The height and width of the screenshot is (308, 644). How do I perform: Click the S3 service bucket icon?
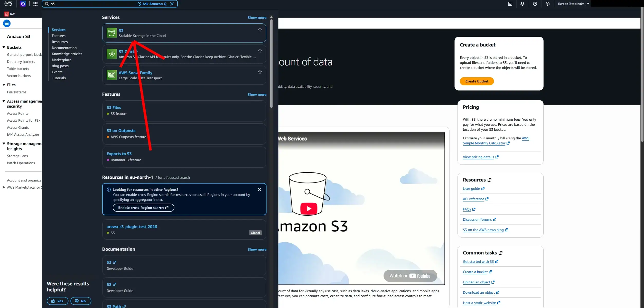point(111,33)
